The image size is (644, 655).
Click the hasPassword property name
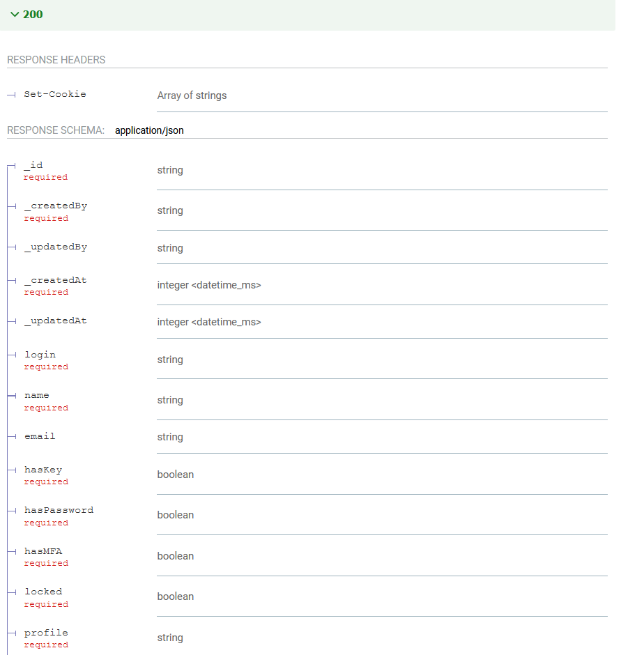pyautogui.click(x=59, y=510)
